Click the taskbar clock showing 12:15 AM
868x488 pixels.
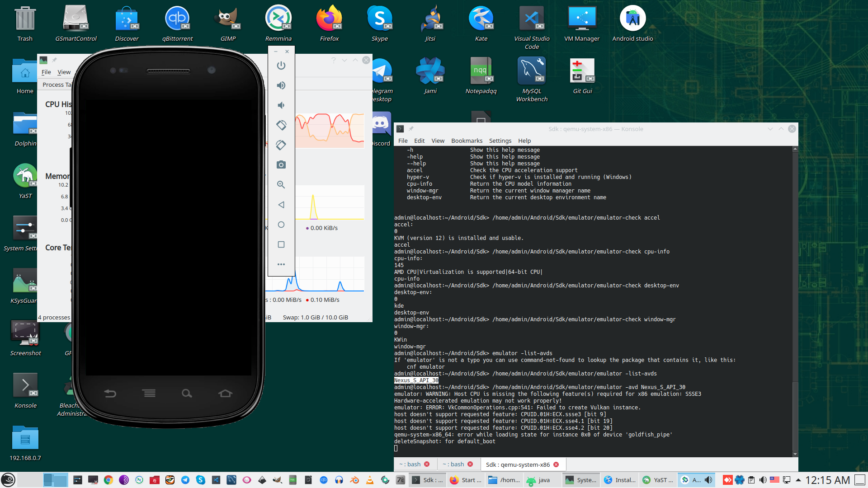pyautogui.click(x=827, y=480)
